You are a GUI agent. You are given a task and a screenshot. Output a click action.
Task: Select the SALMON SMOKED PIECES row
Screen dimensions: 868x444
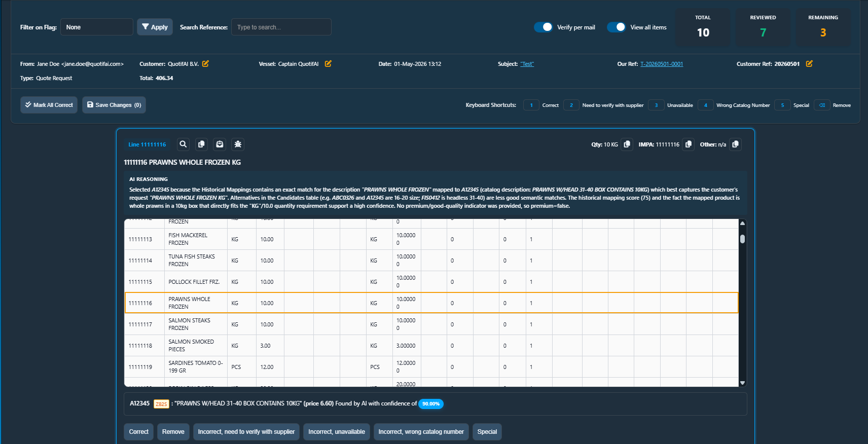click(x=431, y=346)
